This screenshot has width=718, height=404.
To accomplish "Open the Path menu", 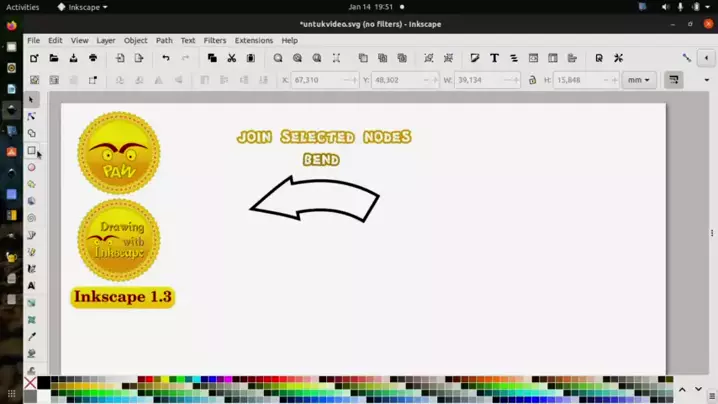I will (x=164, y=41).
